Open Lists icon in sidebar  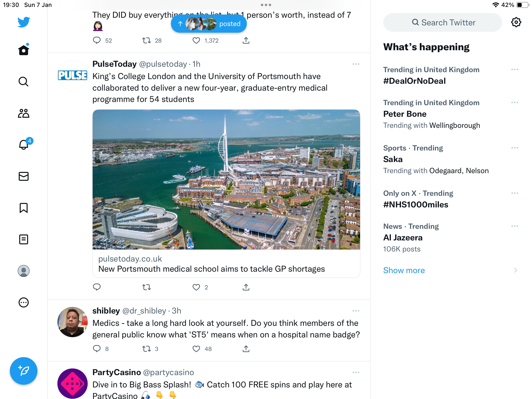(24, 239)
